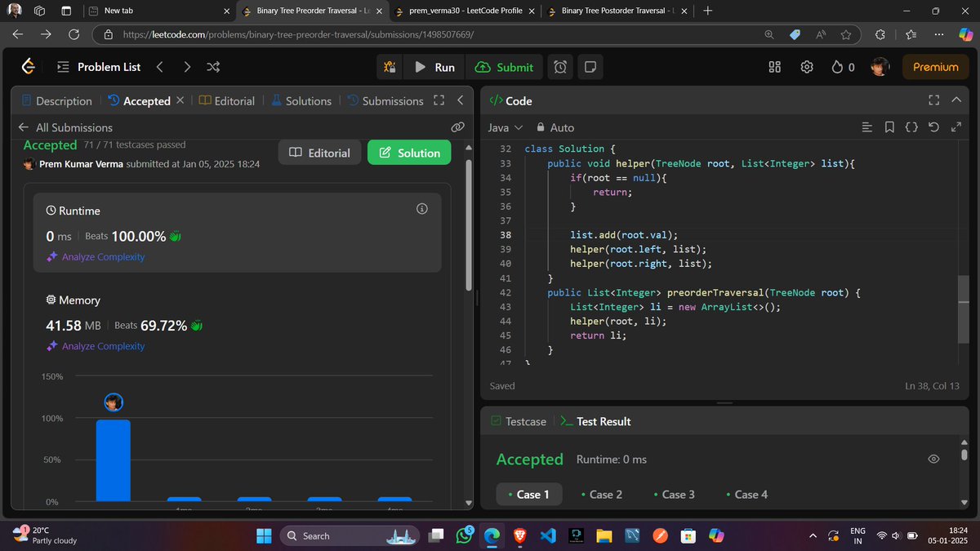Image resolution: width=980 pixels, height=551 pixels.
Task: Open editor fullscreen arrow icon
Action: [x=957, y=127]
